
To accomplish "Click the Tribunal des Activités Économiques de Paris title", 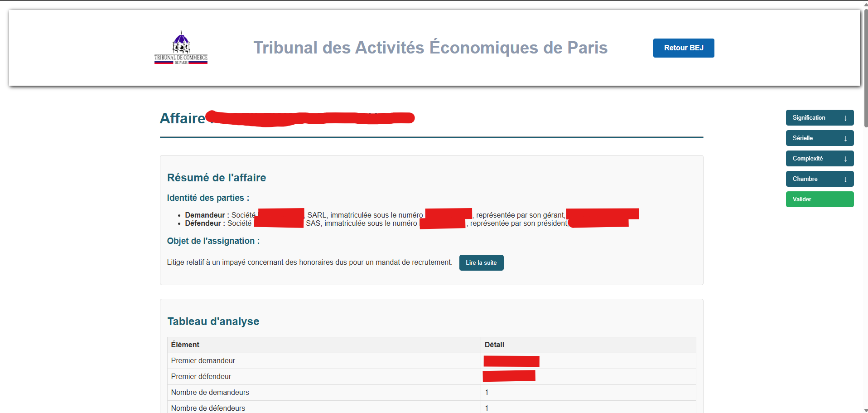I will click(x=430, y=48).
